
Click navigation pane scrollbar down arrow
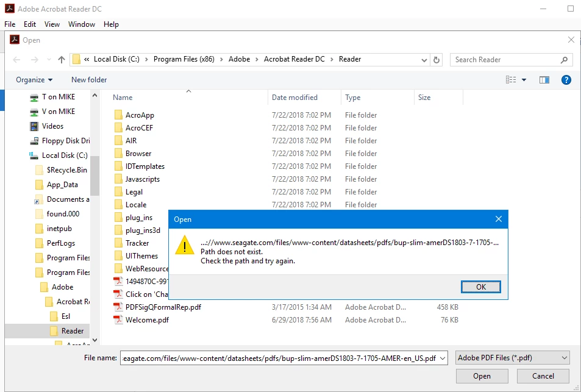pyautogui.click(x=95, y=340)
